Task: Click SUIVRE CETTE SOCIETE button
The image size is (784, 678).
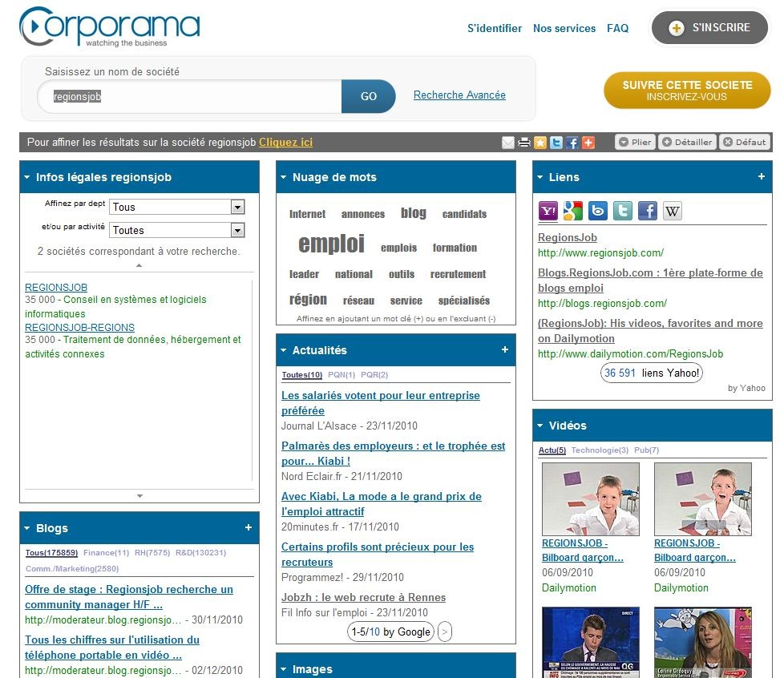Action: click(x=687, y=91)
